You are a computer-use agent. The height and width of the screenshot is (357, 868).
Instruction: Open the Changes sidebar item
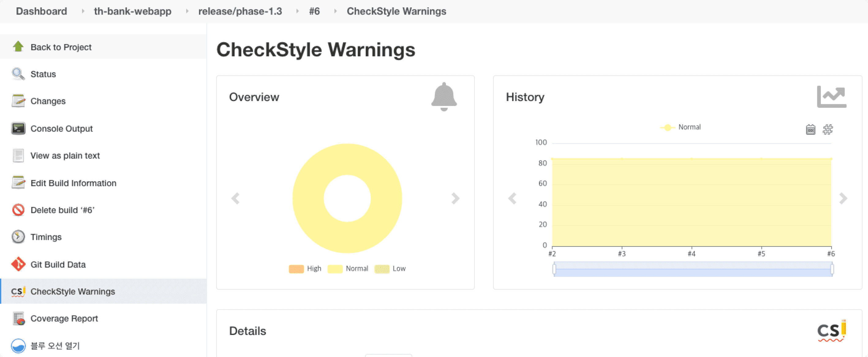[x=48, y=101]
